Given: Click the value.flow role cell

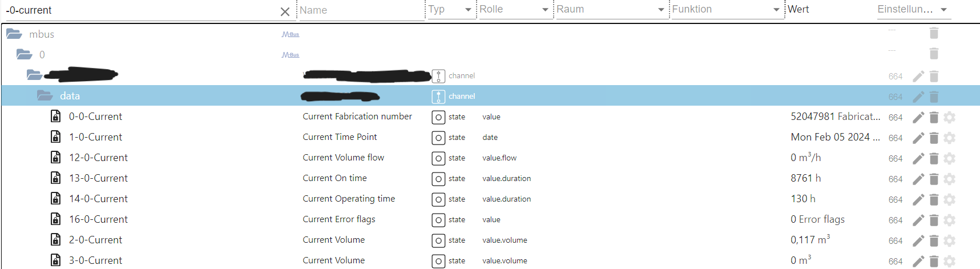Looking at the screenshot, I should [499, 158].
